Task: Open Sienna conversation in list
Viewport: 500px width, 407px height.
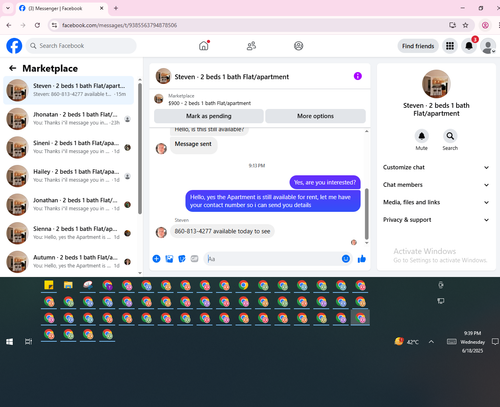Action: tap(69, 233)
